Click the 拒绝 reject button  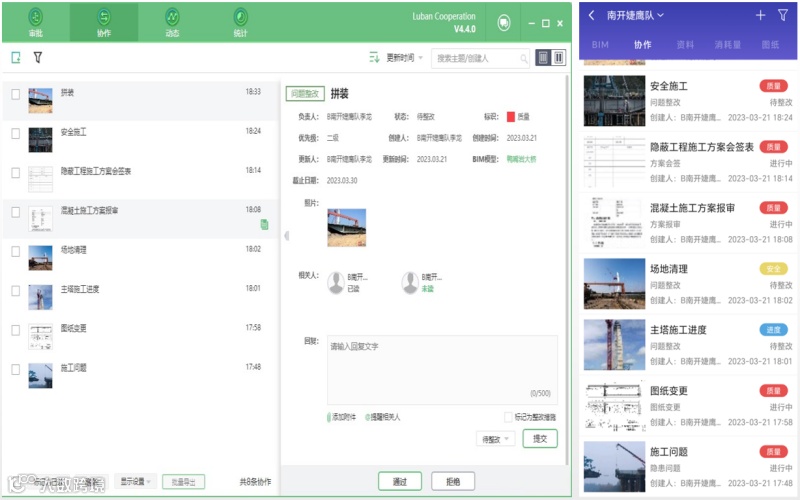(453, 482)
